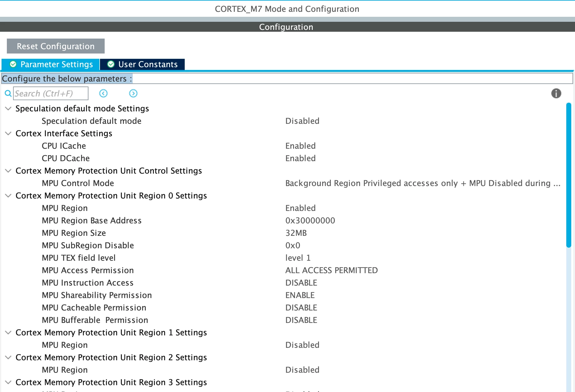Change CPU ICache Enabled value
575x392 pixels.
click(301, 146)
